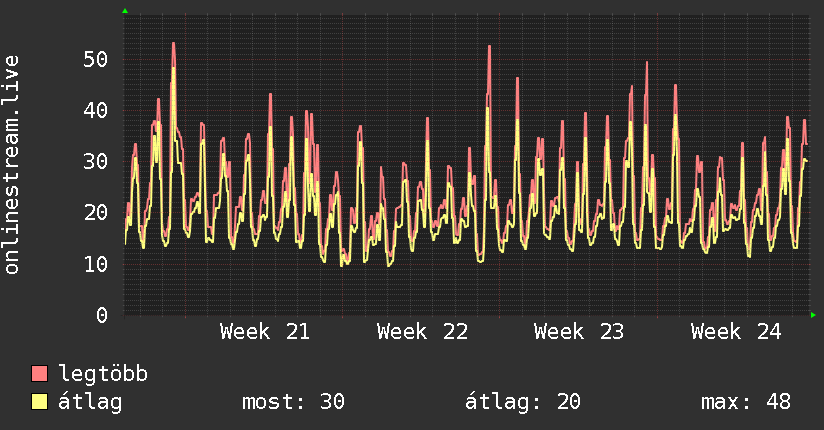The height and width of the screenshot is (430, 824).
Task: Click the 40 y-axis tick label
Action: (96, 110)
